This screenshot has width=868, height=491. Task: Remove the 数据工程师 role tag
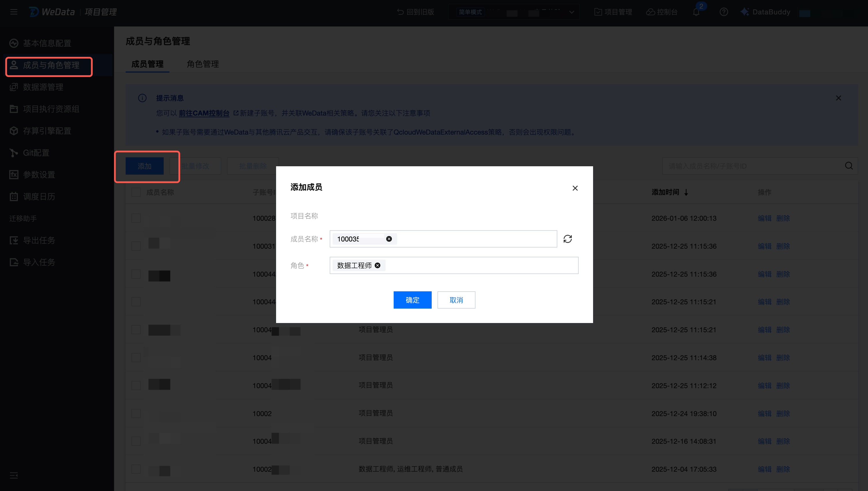(378, 265)
